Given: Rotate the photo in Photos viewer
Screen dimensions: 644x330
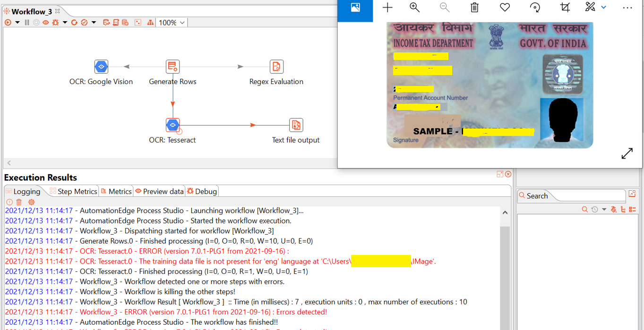Looking at the screenshot, I should point(535,7).
